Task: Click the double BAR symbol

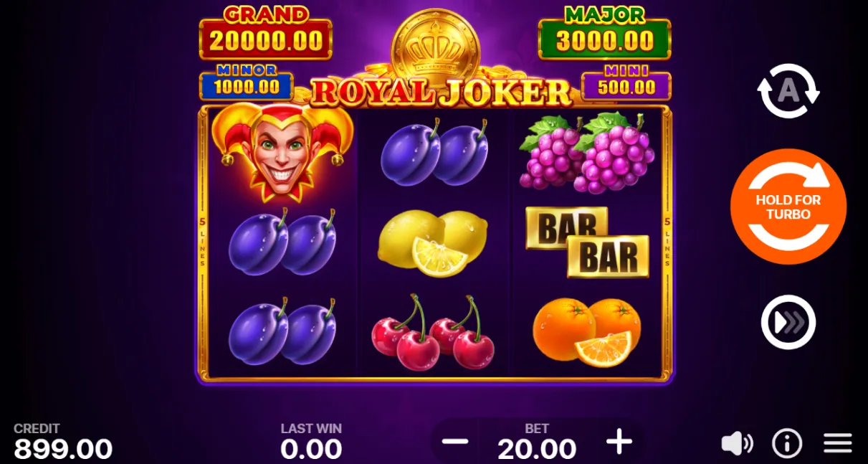Action: coord(587,242)
